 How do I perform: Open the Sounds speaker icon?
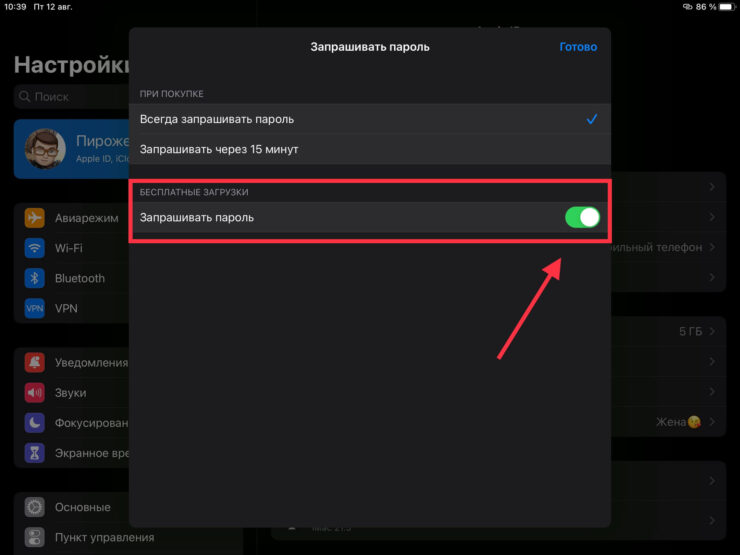pos(35,393)
